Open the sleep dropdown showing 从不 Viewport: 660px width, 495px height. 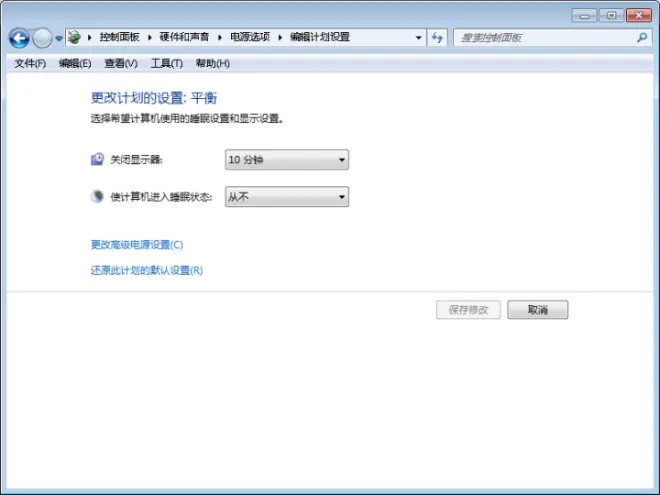pyautogui.click(x=287, y=197)
